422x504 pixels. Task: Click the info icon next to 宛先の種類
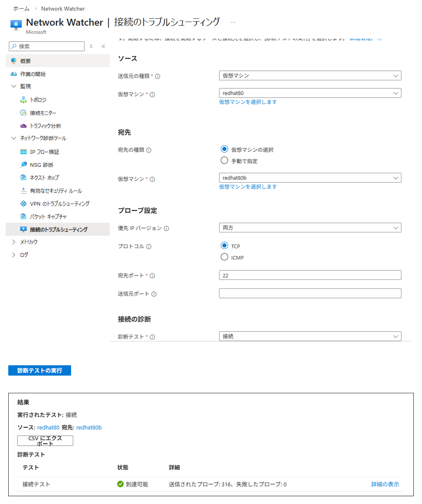149,150
